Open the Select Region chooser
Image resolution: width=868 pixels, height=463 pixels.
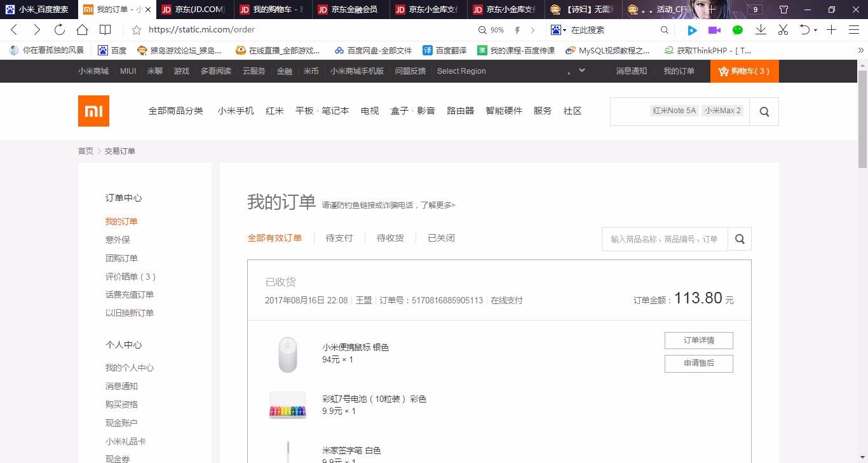pyautogui.click(x=461, y=71)
